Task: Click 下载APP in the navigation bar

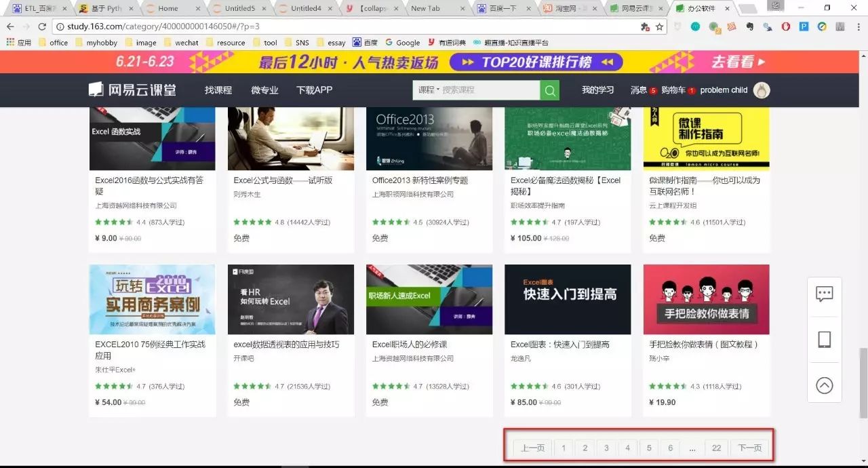Action: (x=314, y=90)
